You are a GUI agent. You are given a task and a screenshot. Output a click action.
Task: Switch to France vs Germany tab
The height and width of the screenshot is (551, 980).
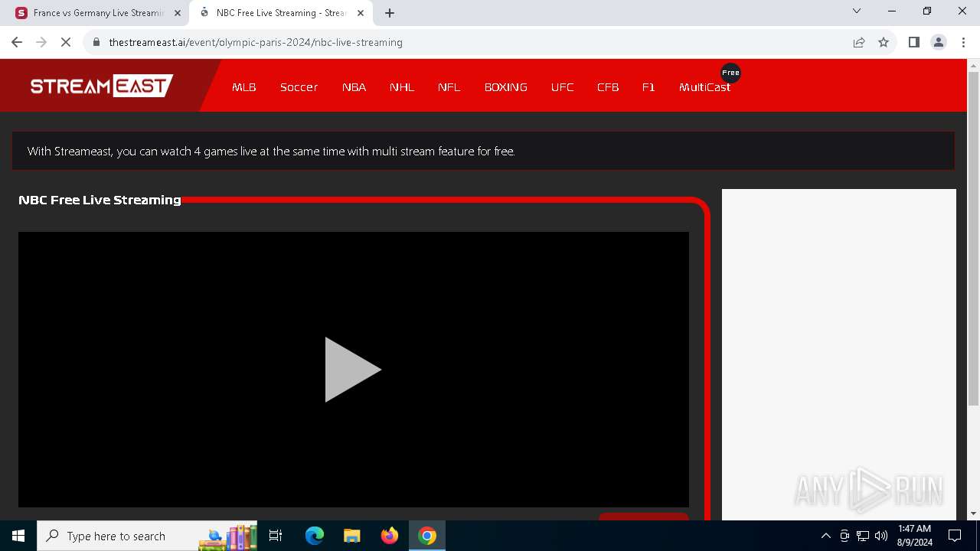point(99,13)
